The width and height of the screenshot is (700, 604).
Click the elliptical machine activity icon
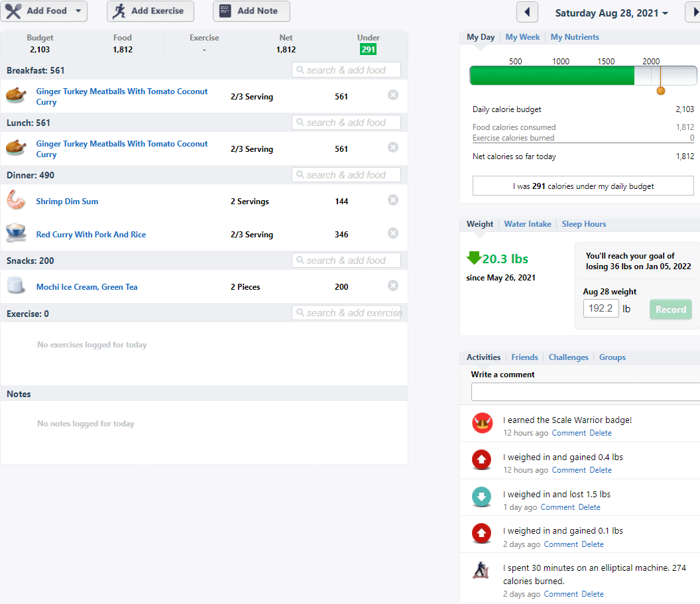(481, 570)
